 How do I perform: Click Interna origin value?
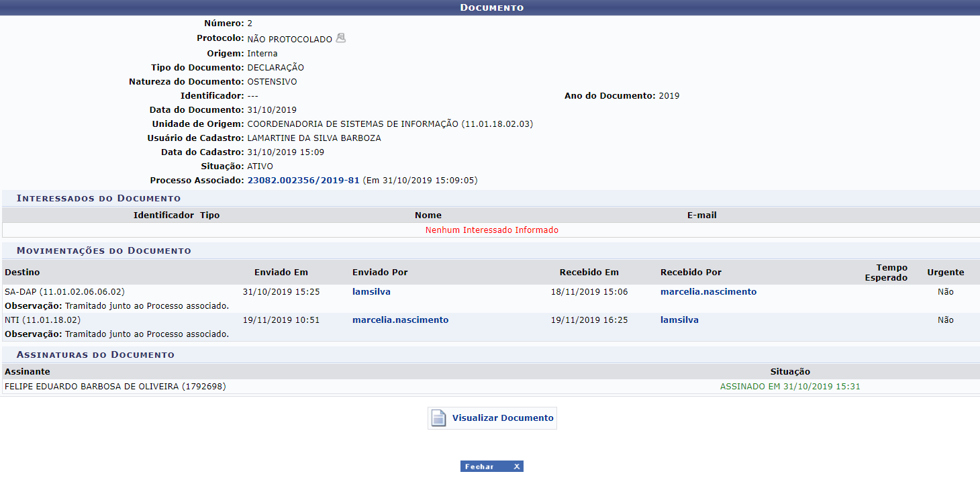262,54
